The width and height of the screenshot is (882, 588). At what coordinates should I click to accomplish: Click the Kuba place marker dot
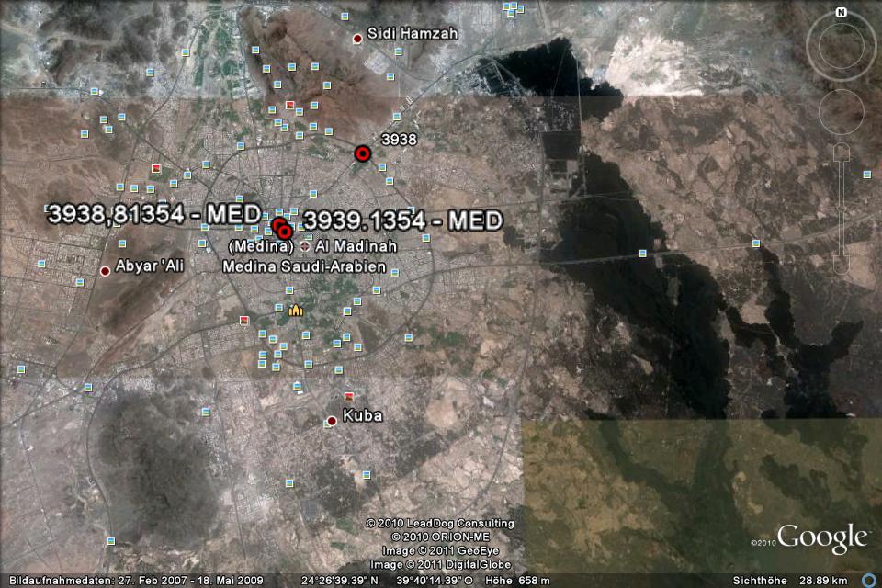[332, 421]
